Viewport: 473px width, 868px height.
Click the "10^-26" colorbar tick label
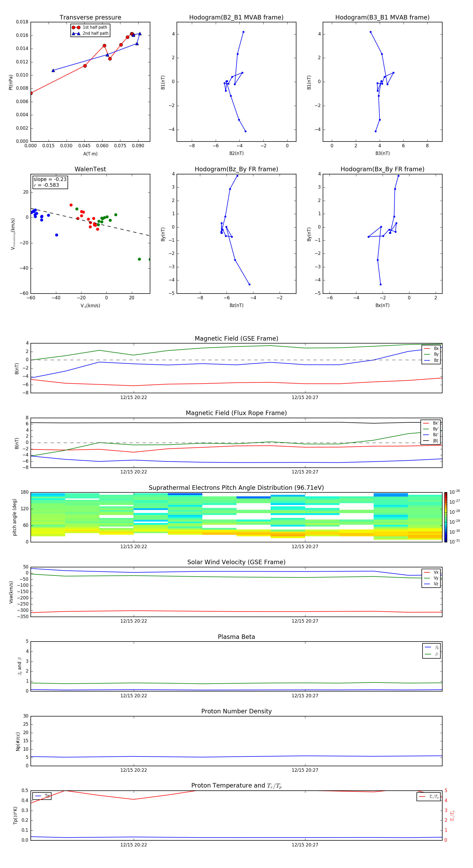pos(455,492)
